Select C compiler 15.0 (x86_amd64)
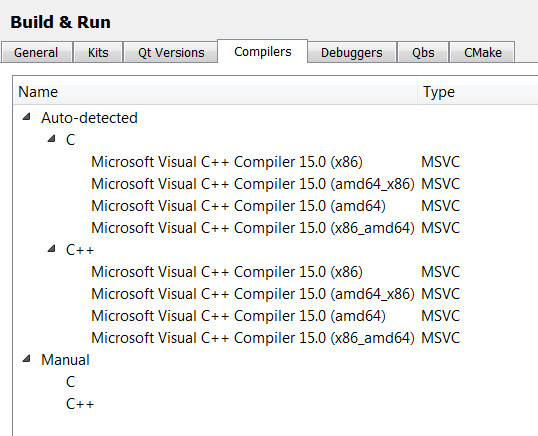 [x=253, y=228]
